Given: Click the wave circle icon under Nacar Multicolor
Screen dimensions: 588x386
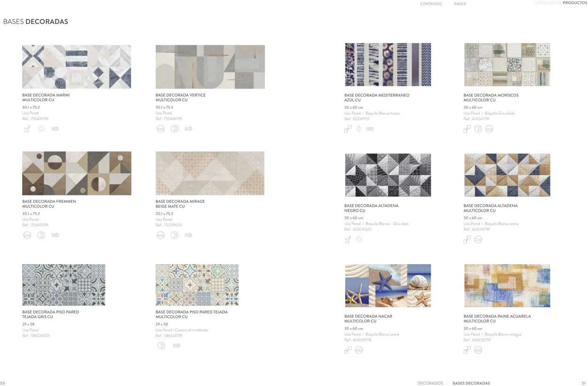Looking at the screenshot, I should point(359,350).
